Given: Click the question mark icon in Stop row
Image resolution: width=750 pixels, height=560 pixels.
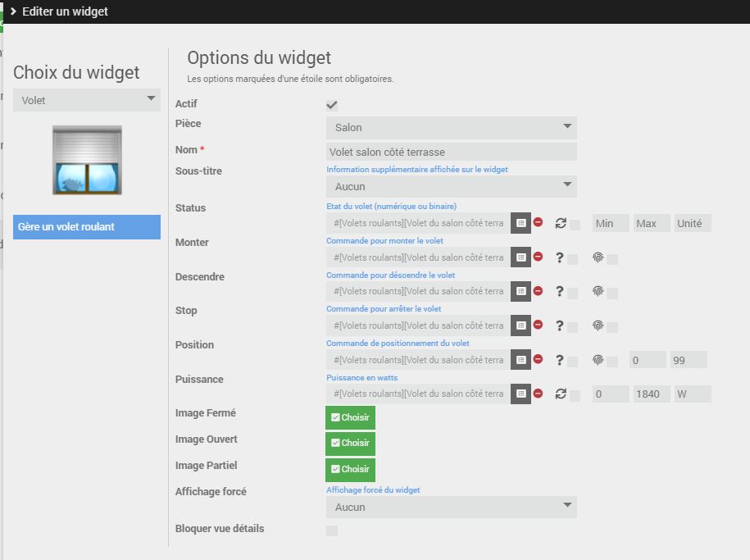Looking at the screenshot, I should 560,326.
